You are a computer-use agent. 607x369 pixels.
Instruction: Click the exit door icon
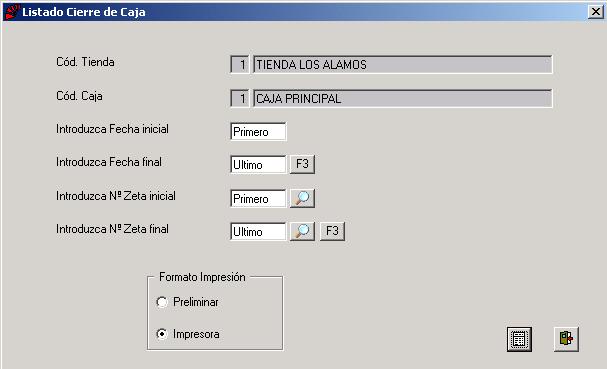click(566, 339)
